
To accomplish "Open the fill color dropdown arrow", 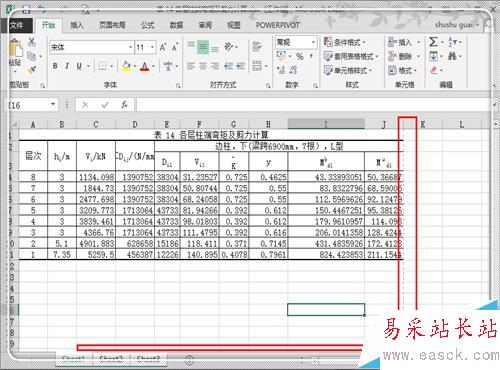I will click(x=135, y=66).
